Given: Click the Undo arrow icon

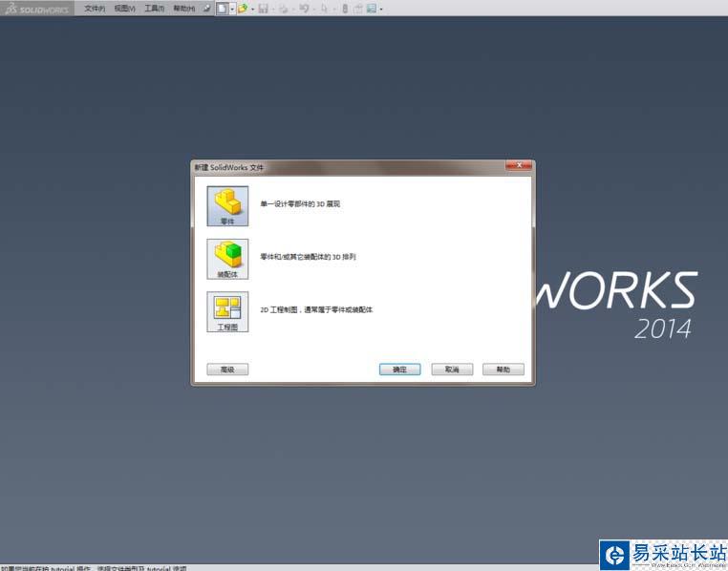Looking at the screenshot, I should (304, 9).
